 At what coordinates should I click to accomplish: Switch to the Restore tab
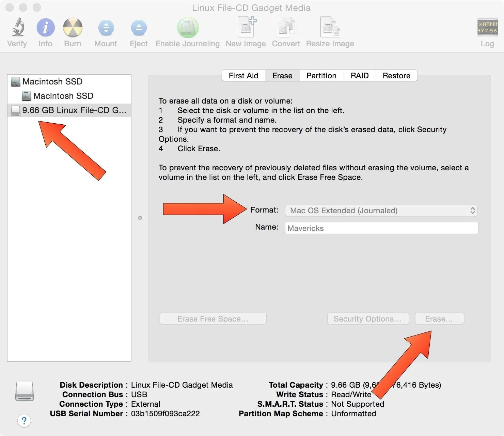click(396, 76)
